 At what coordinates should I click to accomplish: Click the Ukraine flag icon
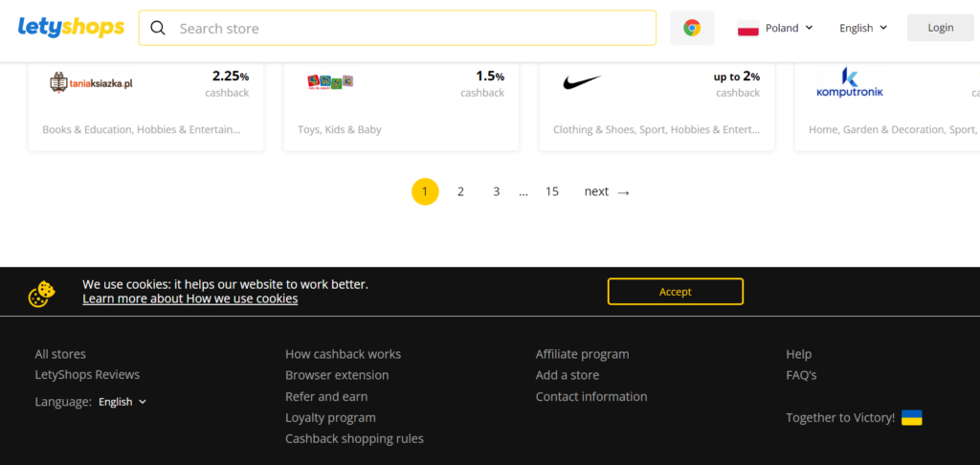tap(912, 417)
